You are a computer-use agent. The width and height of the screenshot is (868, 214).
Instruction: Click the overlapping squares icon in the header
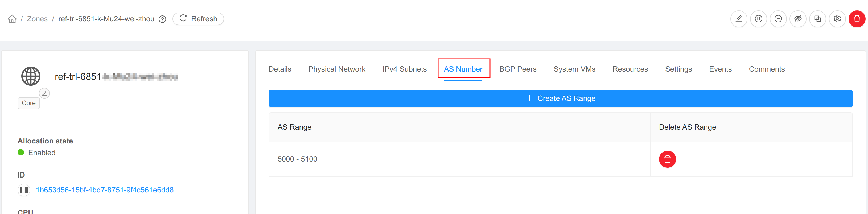click(818, 19)
